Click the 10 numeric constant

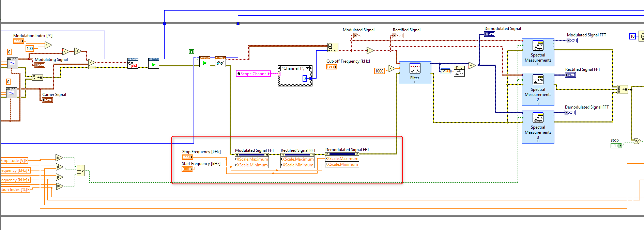coord(632,36)
